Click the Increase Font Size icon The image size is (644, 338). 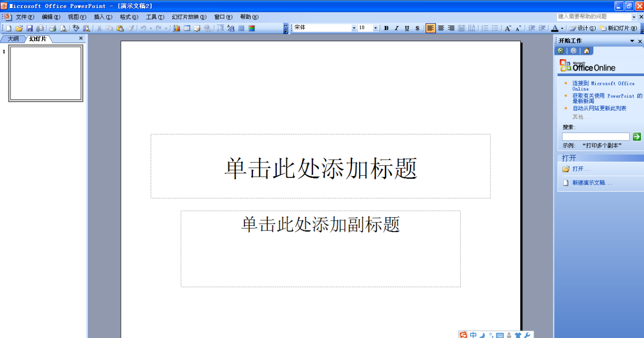point(508,28)
